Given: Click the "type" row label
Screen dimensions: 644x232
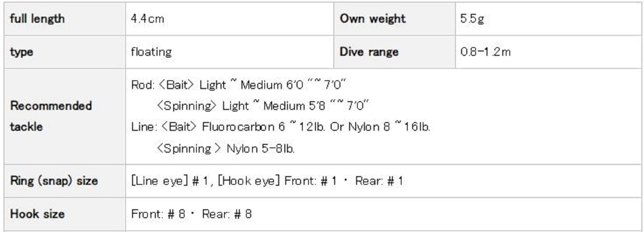Looking at the screenshot, I should point(21,52).
